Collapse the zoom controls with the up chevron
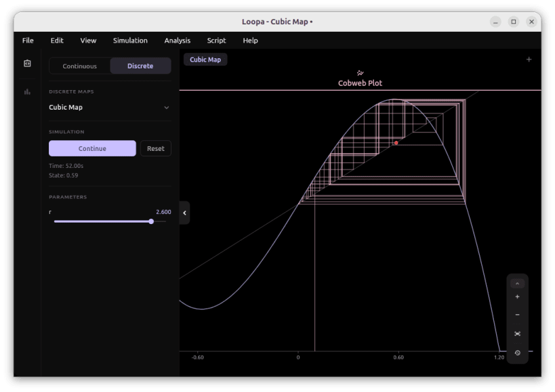Screen dimensions: 555x392 tap(517, 284)
